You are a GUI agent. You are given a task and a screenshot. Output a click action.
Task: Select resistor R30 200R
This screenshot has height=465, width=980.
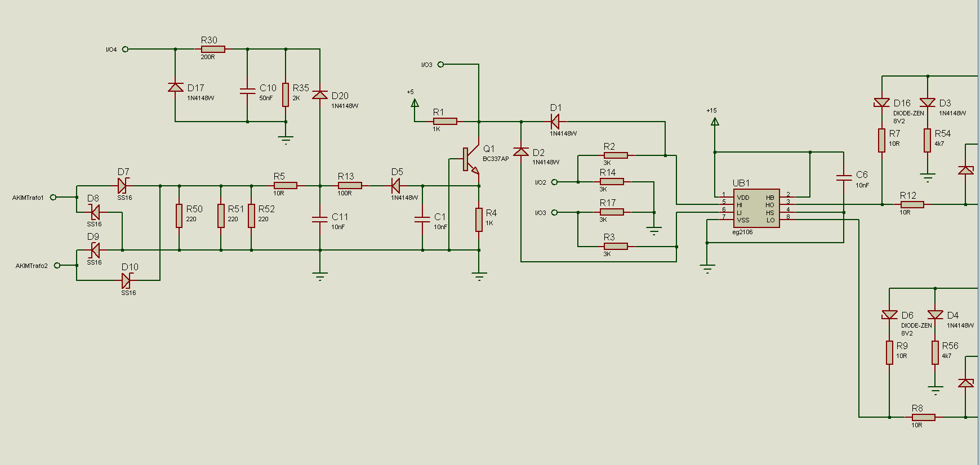pyautogui.click(x=213, y=49)
